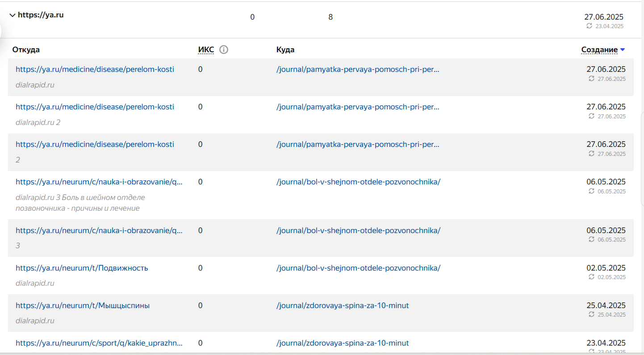This screenshot has width=644, height=355.
Task: Click the ИКС column header
Action: 206,50
